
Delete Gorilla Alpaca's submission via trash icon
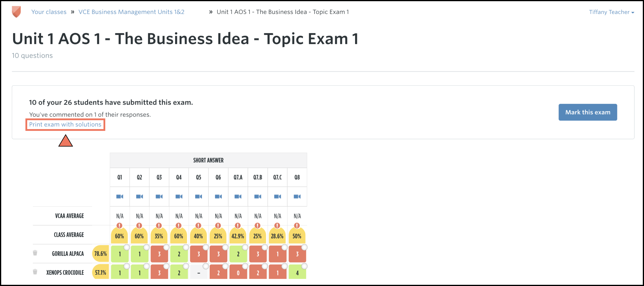(x=35, y=253)
